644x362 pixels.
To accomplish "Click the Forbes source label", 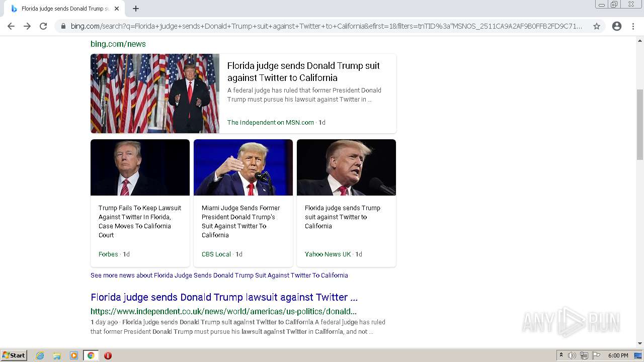I will click(x=108, y=254).
